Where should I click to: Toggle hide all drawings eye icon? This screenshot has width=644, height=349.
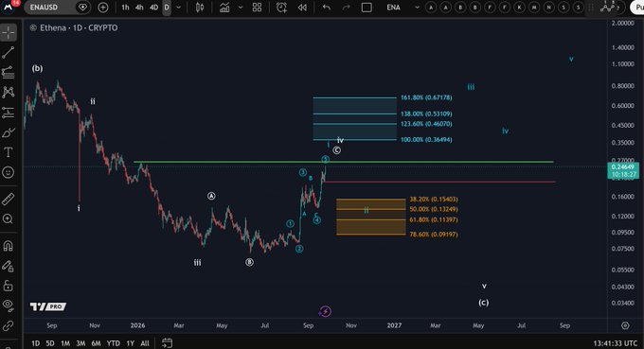[9, 305]
